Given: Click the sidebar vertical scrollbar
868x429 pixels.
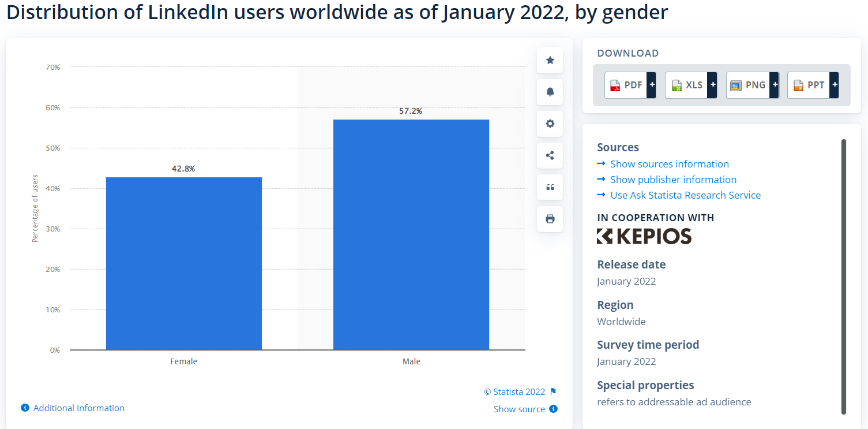Looking at the screenshot, I should 844,277.
